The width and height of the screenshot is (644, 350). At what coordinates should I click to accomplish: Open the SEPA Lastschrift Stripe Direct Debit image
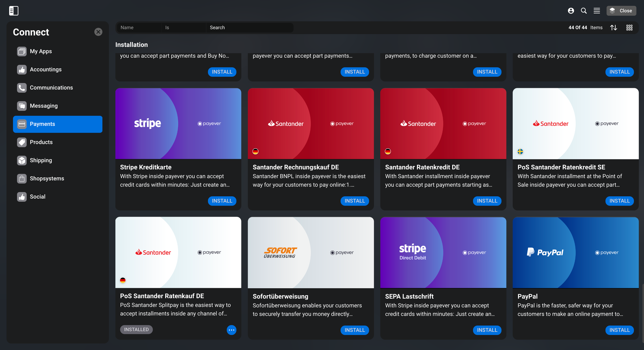pyautogui.click(x=443, y=252)
